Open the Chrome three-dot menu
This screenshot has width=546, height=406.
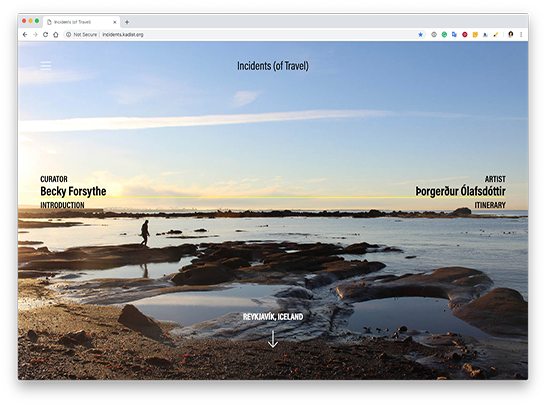[x=521, y=34]
